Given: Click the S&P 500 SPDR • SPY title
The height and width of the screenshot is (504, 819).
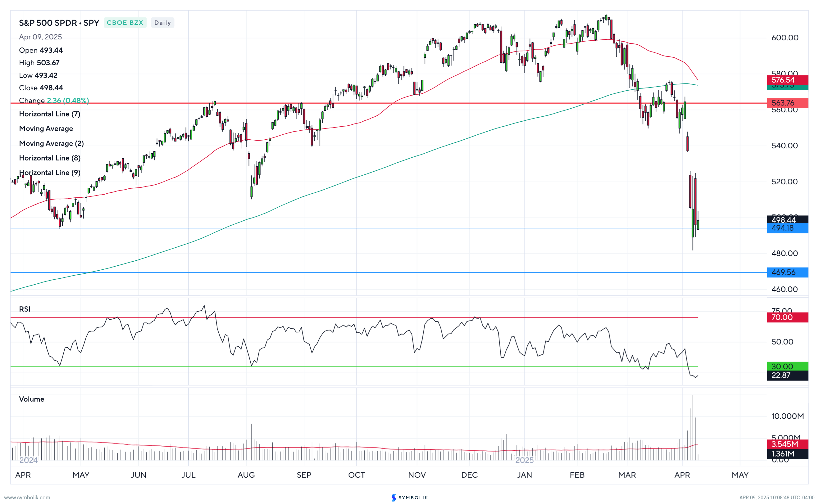Looking at the screenshot, I should 59,23.
